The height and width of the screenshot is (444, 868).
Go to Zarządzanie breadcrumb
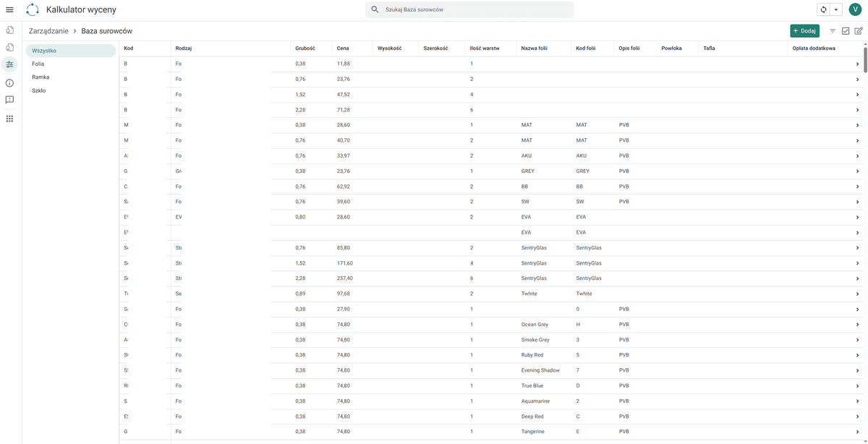pyautogui.click(x=48, y=31)
